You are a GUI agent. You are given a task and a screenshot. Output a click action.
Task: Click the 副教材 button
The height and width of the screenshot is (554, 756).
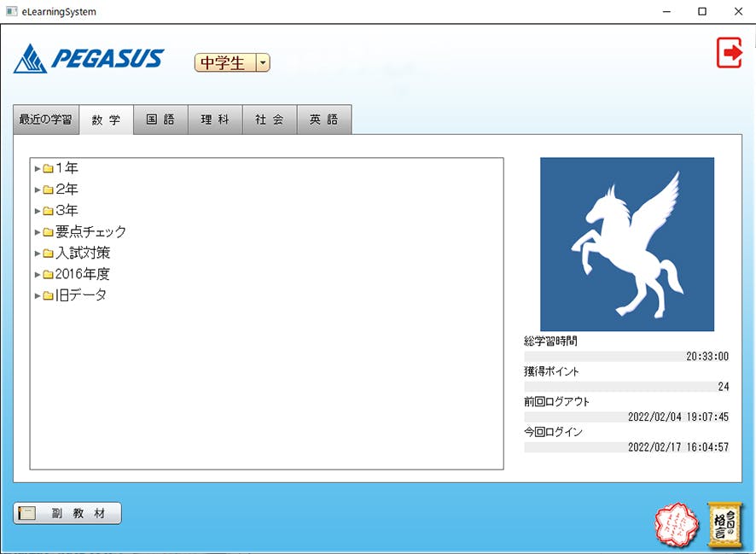click(67, 513)
